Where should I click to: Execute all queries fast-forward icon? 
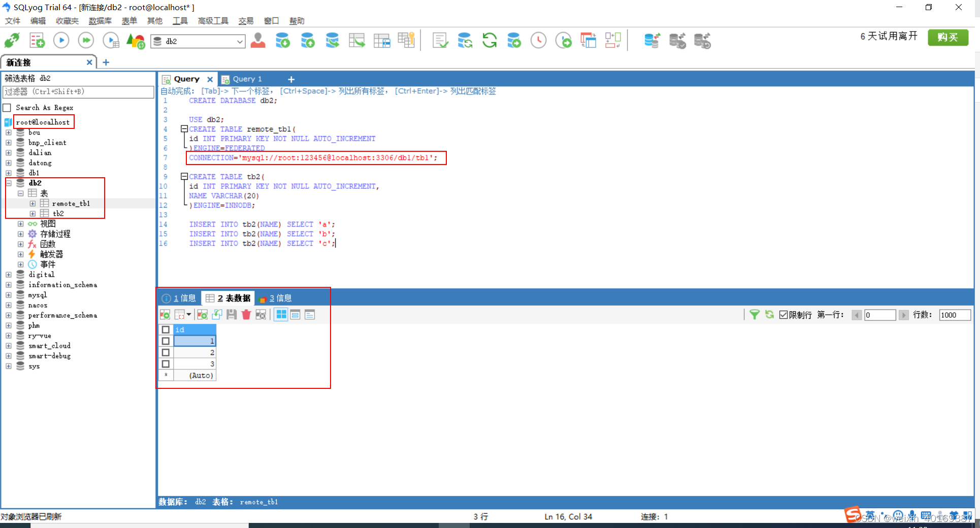[x=86, y=40]
